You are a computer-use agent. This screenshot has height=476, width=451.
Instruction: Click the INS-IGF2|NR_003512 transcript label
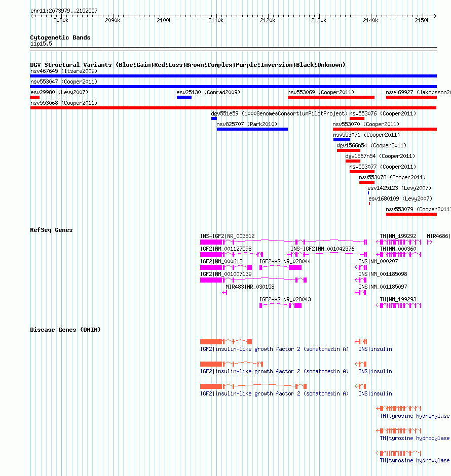(228, 236)
